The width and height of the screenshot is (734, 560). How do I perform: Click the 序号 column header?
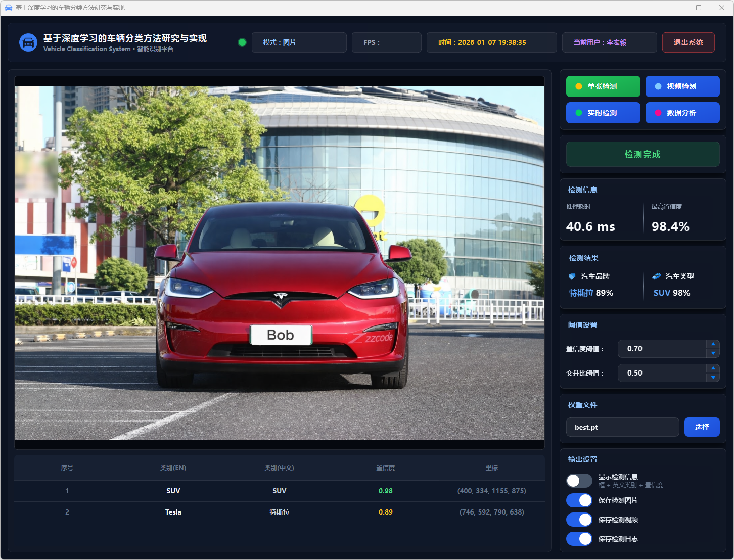click(x=67, y=468)
